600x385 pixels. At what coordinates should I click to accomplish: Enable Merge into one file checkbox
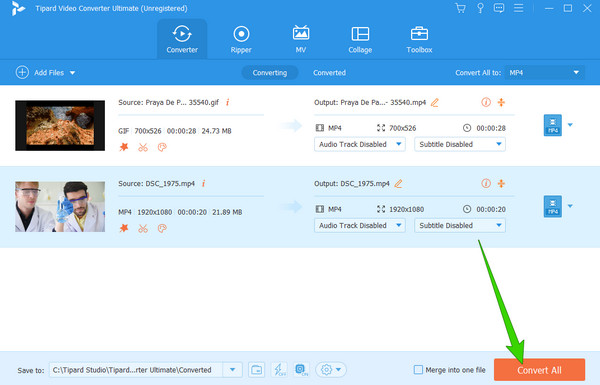(418, 370)
